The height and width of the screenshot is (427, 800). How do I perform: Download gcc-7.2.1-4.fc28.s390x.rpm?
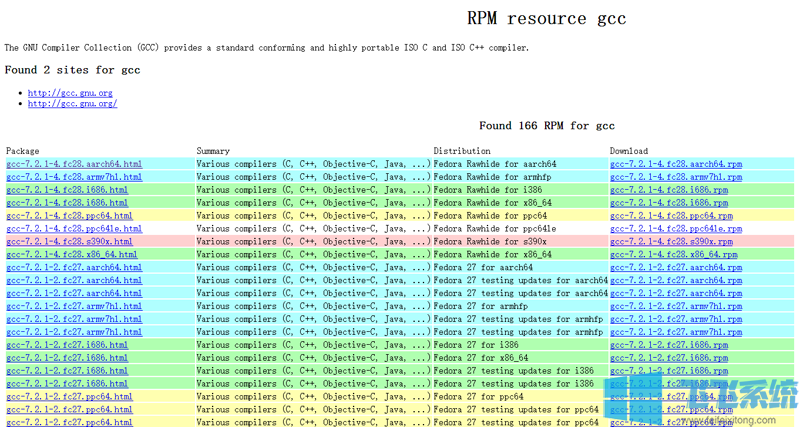point(671,242)
